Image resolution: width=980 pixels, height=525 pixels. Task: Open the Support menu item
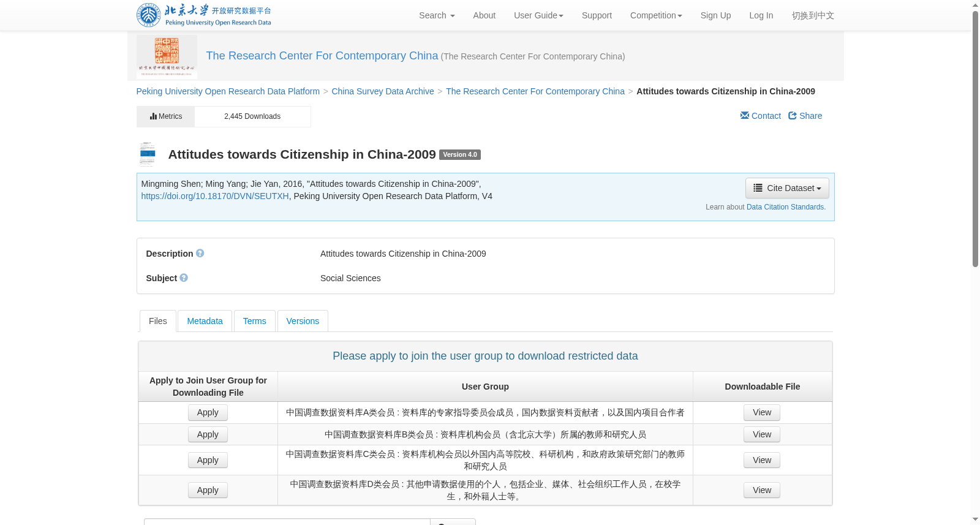pyautogui.click(x=597, y=15)
